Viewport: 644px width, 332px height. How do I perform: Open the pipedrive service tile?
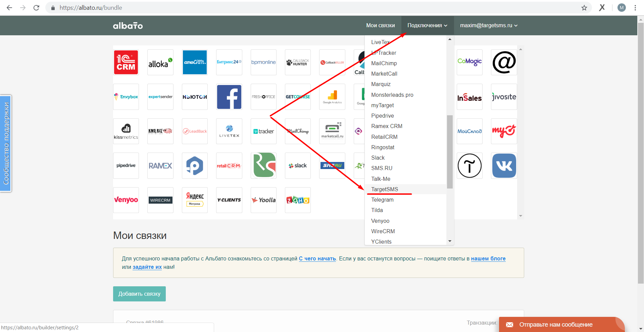126,166
